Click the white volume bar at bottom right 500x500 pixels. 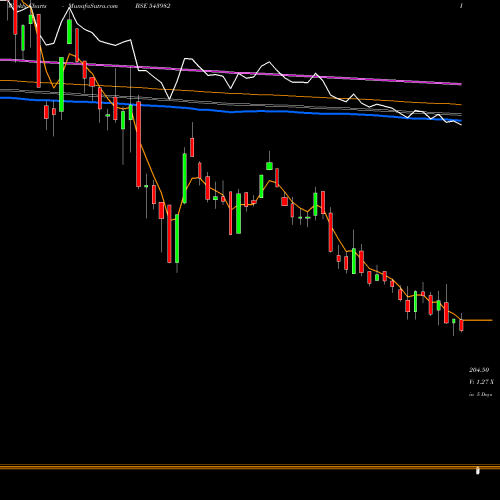point(478,470)
